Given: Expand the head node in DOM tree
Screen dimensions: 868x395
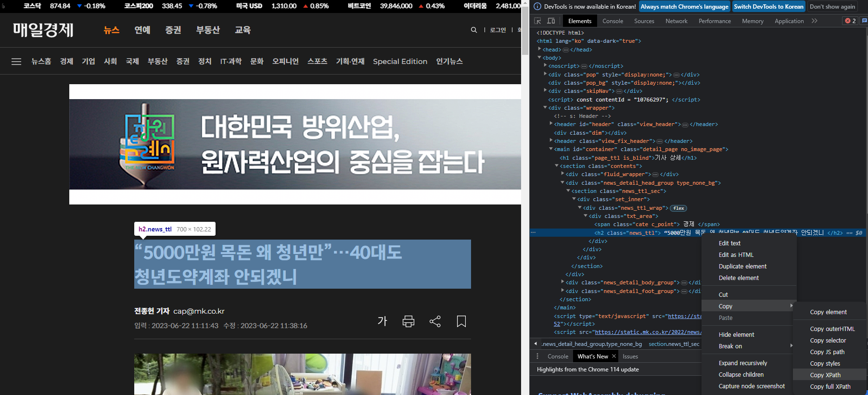Looking at the screenshot, I should pyautogui.click(x=539, y=49).
